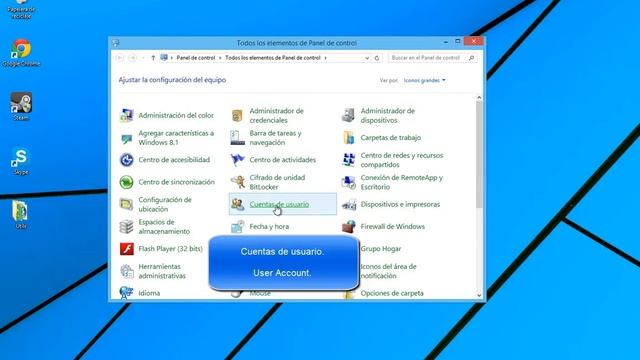Open Firewall de Windows link text
The image size is (640, 360).
(x=393, y=227)
